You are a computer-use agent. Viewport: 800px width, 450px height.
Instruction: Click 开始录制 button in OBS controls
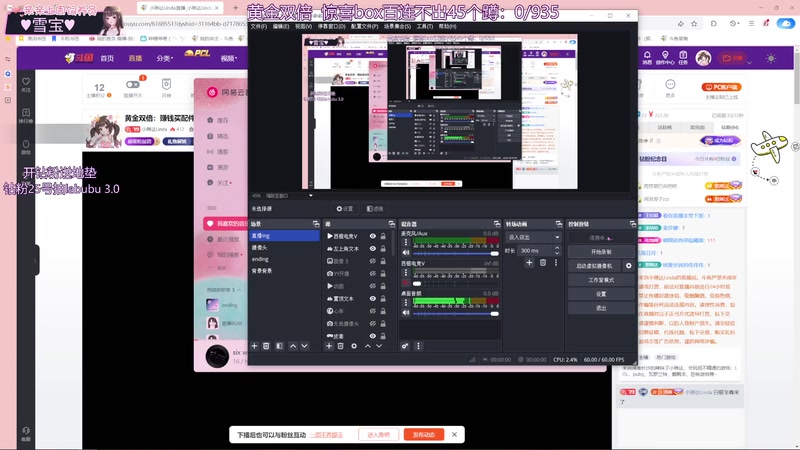tap(601, 252)
